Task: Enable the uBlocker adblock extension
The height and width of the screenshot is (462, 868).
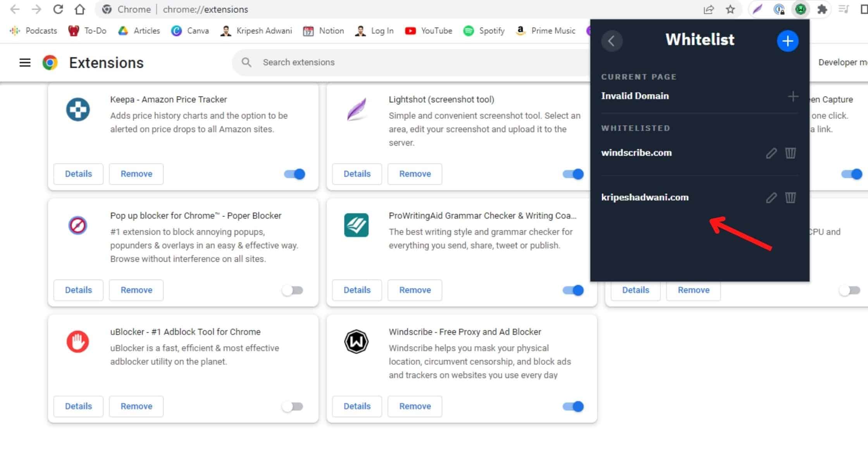Action: [293, 406]
